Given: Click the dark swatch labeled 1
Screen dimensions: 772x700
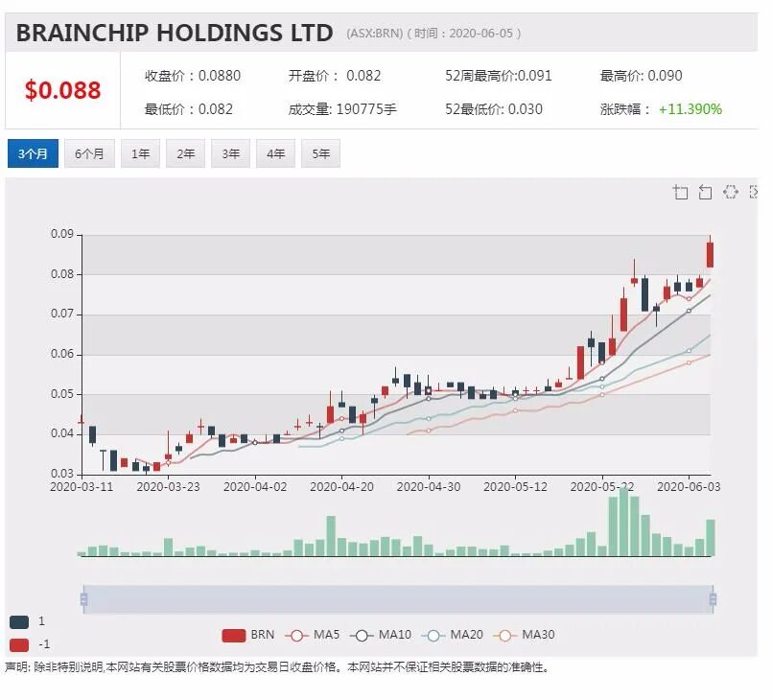Looking at the screenshot, I should (19, 621).
